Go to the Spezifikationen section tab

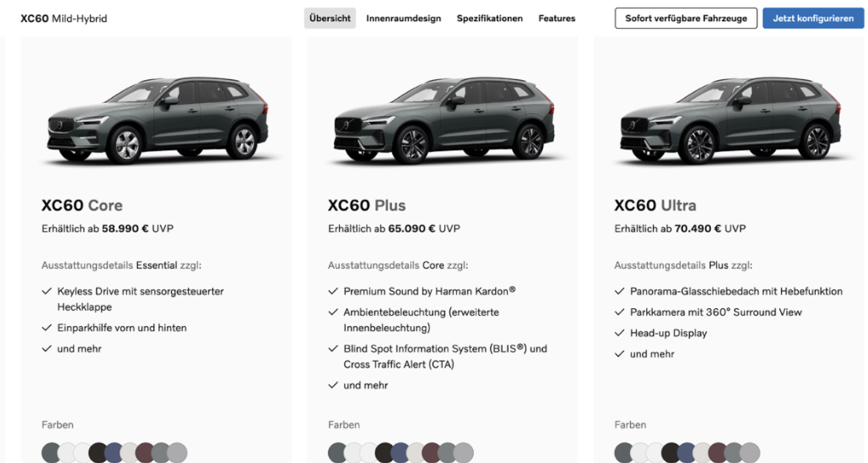pyautogui.click(x=490, y=19)
